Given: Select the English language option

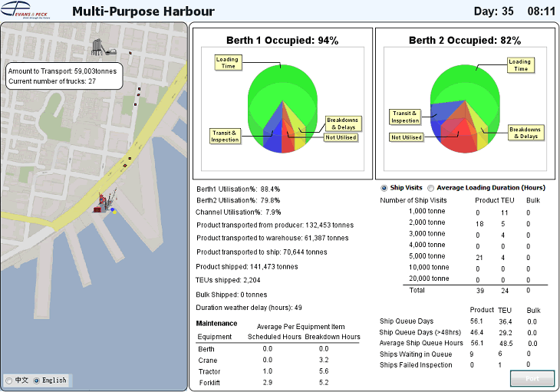Looking at the screenshot, I should pos(35,380).
